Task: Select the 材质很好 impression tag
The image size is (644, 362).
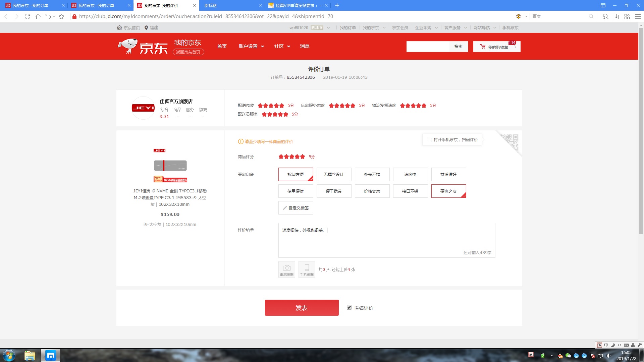Action: coord(449,174)
